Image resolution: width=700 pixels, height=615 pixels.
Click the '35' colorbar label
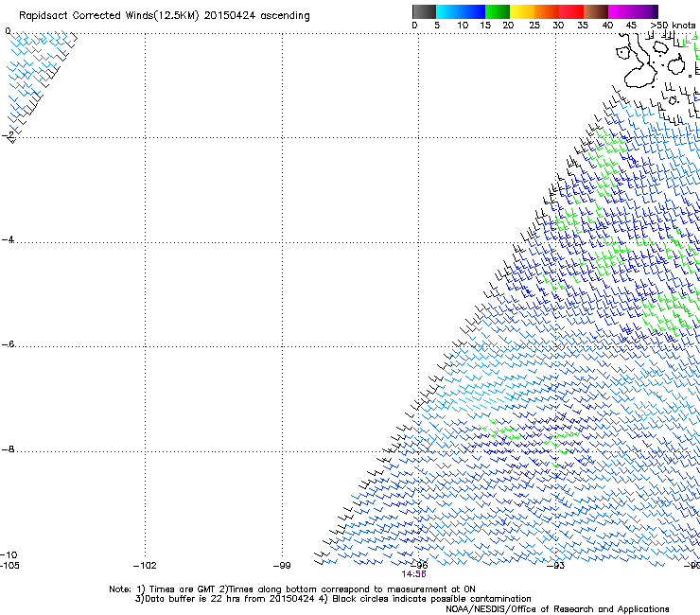pyautogui.click(x=583, y=26)
